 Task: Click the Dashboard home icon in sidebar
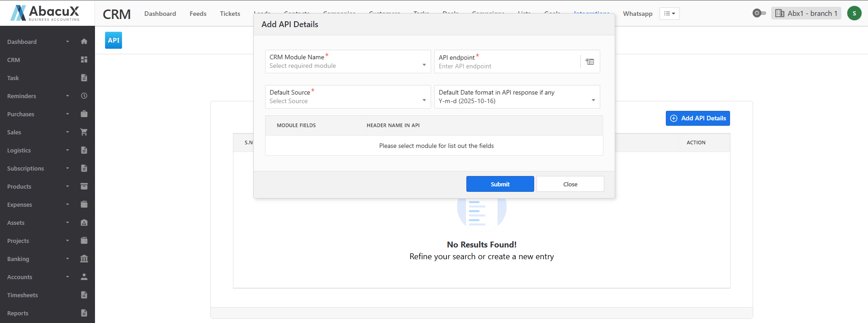coord(84,42)
